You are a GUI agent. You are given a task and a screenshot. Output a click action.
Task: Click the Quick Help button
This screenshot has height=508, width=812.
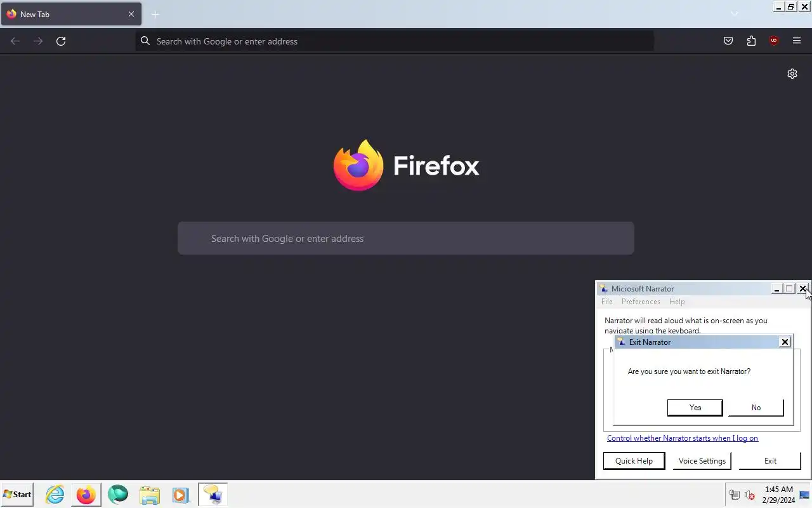tap(634, 461)
